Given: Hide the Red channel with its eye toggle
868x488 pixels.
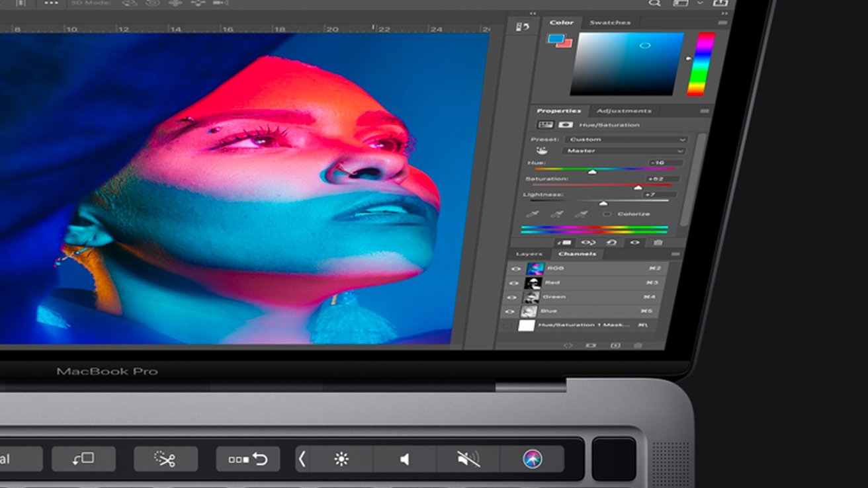Looking at the screenshot, I should pyautogui.click(x=514, y=283).
